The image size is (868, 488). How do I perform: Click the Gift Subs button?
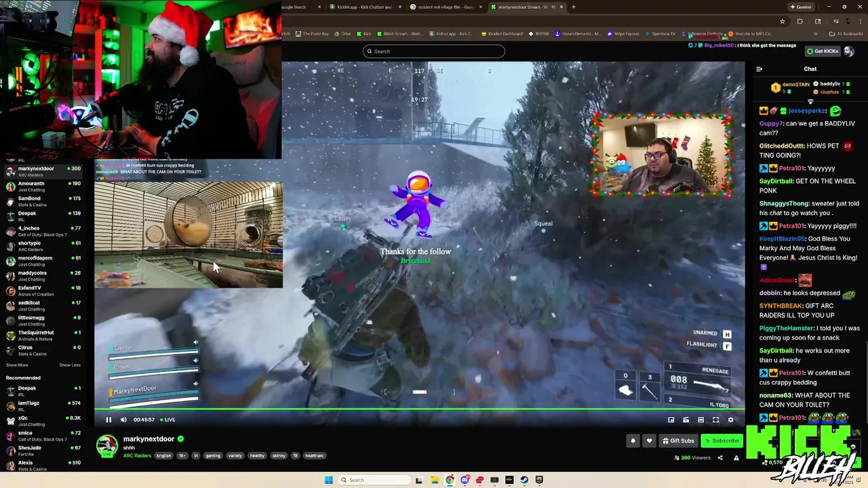click(x=677, y=441)
